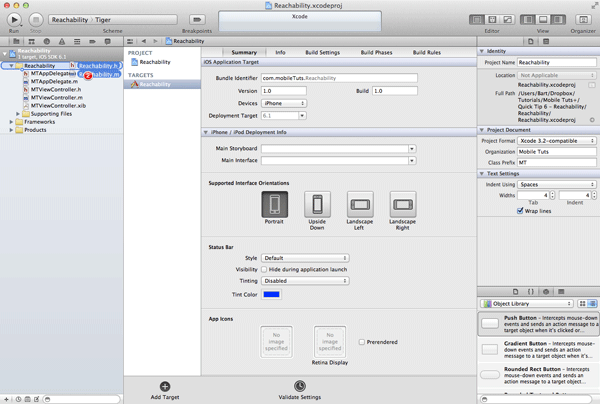This screenshot has height=404, width=600.
Task: Select the Landscape Left orientation icon
Action: coord(360,204)
